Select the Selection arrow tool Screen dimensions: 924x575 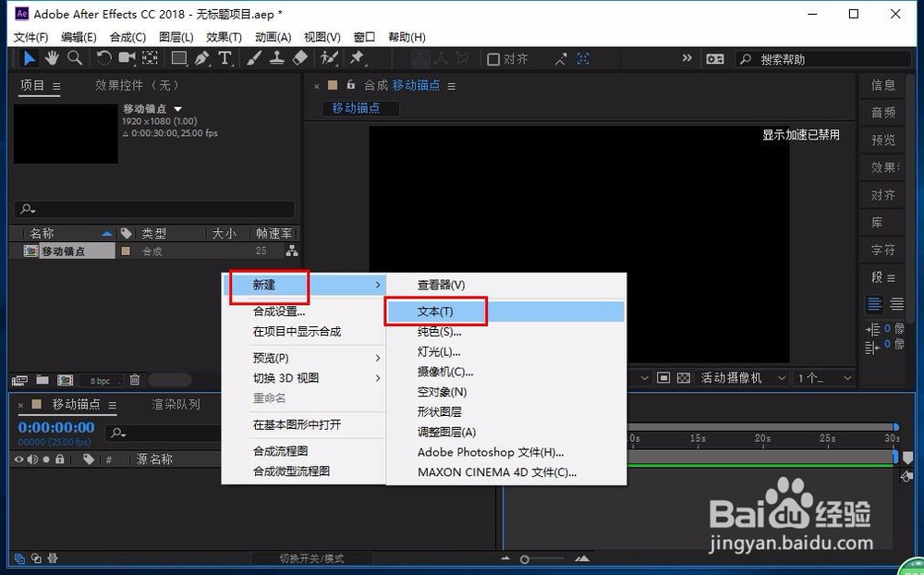(29, 58)
